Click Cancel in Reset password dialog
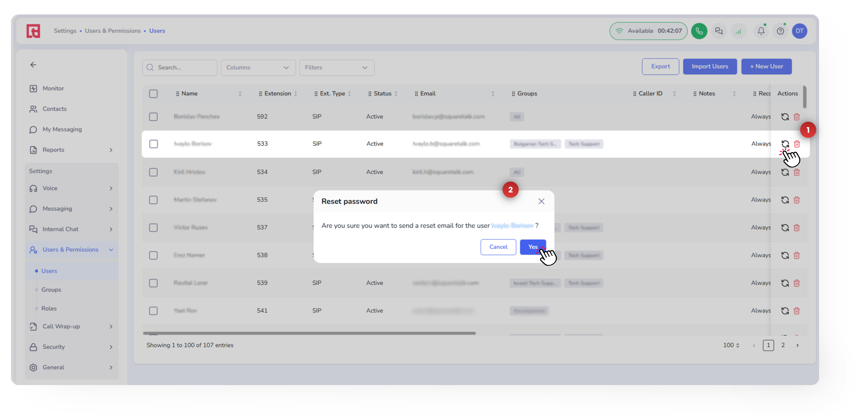The image size is (868, 416). click(498, 247)
